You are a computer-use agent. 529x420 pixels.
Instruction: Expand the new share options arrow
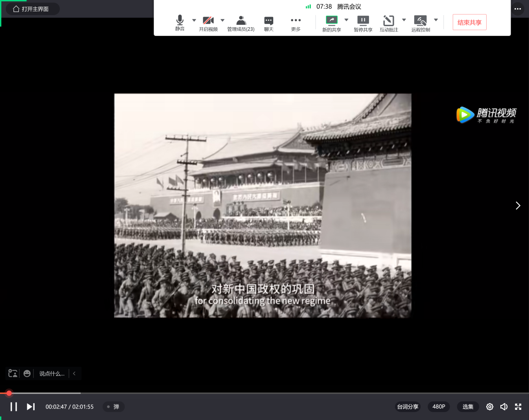click(347, 20)
